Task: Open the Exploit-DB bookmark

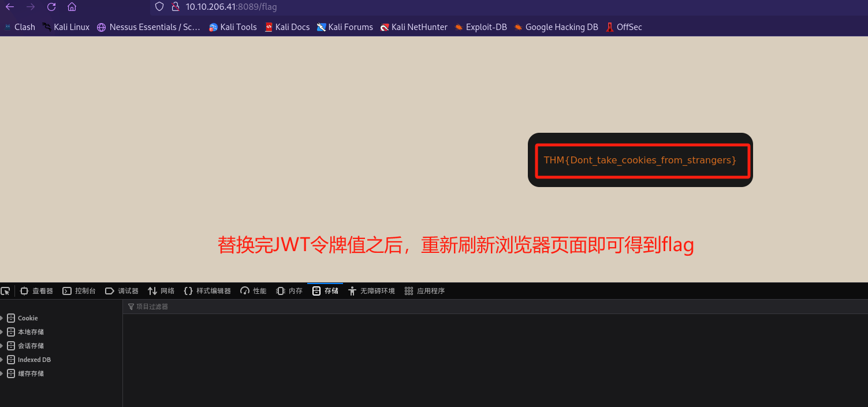Action: [480, 27]
